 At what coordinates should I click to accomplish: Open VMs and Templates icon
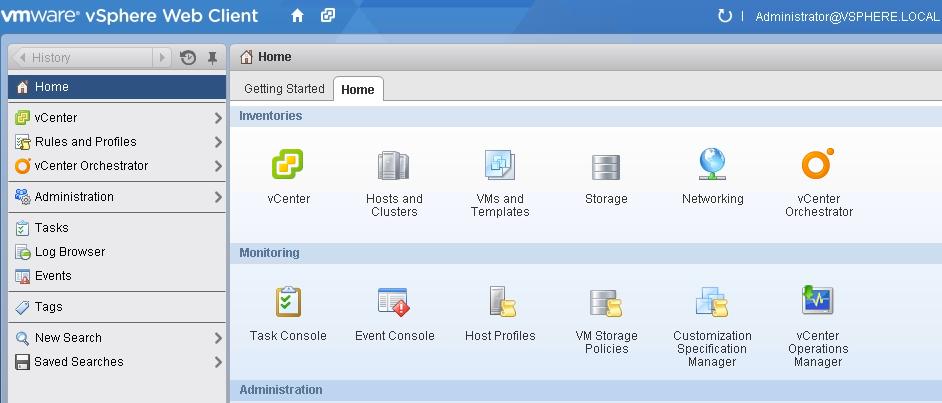(500, 165)
